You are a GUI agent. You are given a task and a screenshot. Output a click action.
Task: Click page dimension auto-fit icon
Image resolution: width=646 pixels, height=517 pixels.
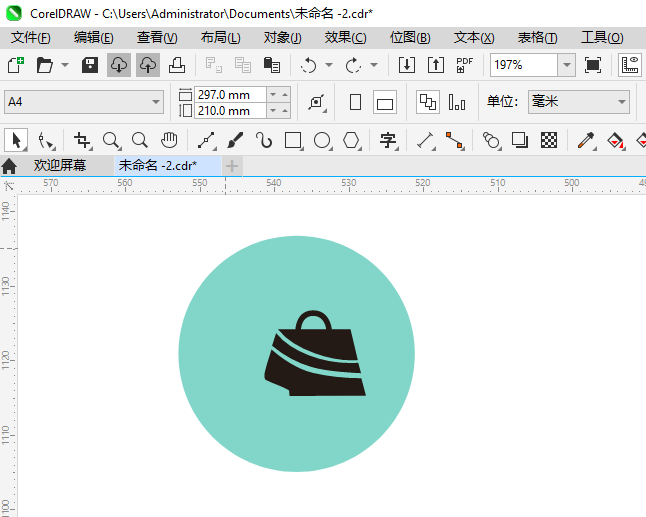point(317,102)
